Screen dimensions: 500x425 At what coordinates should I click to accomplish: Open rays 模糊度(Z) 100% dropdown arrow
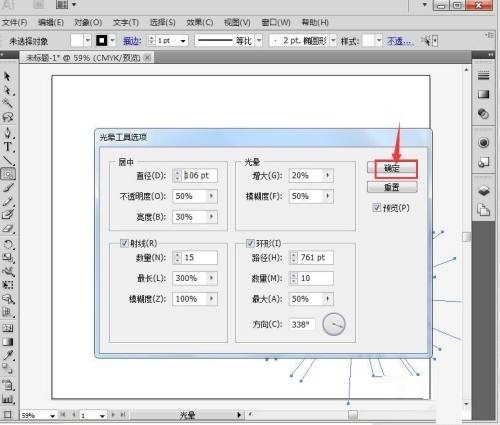tap(211, 299)
